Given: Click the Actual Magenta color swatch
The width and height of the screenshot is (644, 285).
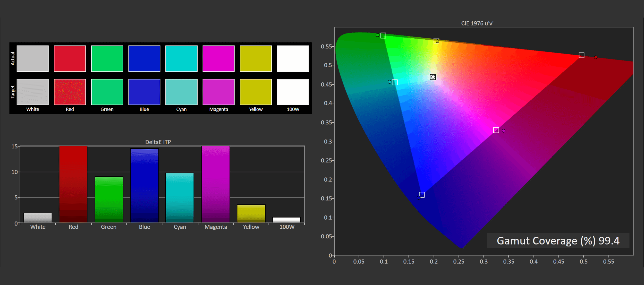Looking at the screenshot, I should 219,59.
